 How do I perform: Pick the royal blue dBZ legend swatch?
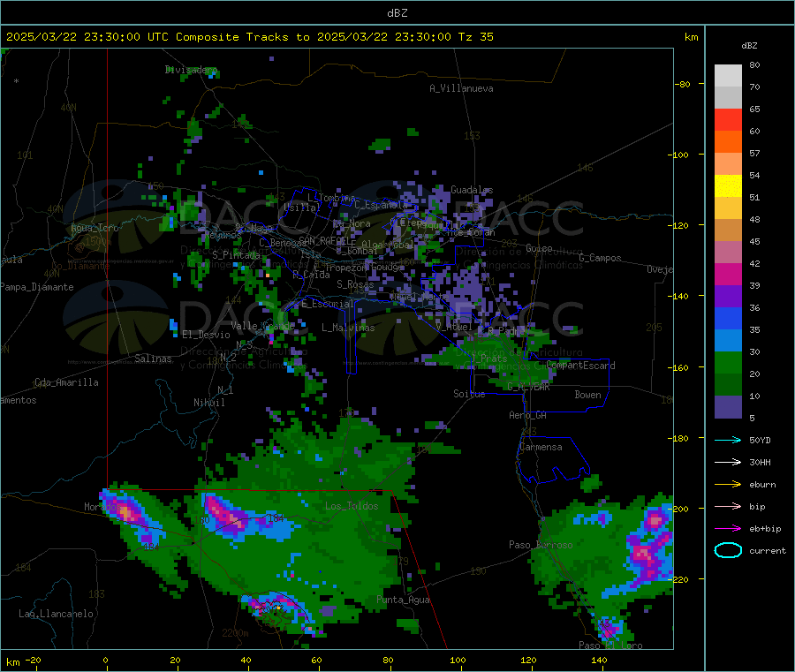pyautogui.click(x=728, y=318)
